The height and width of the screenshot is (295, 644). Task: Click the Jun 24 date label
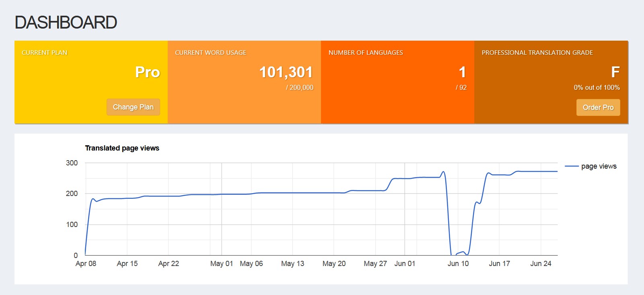[541, 264]
